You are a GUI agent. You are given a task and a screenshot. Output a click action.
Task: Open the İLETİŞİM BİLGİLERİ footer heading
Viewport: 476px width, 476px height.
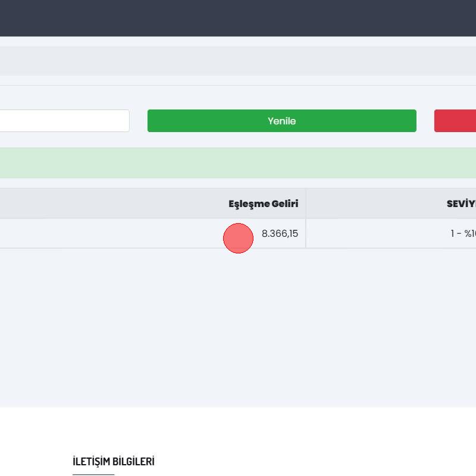pos(113,461)
